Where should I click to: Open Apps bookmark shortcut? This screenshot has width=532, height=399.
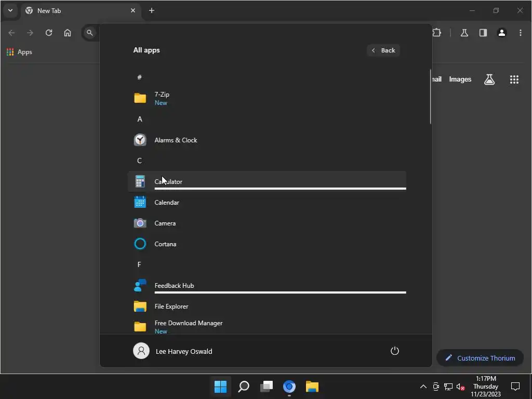click(20, 52)
